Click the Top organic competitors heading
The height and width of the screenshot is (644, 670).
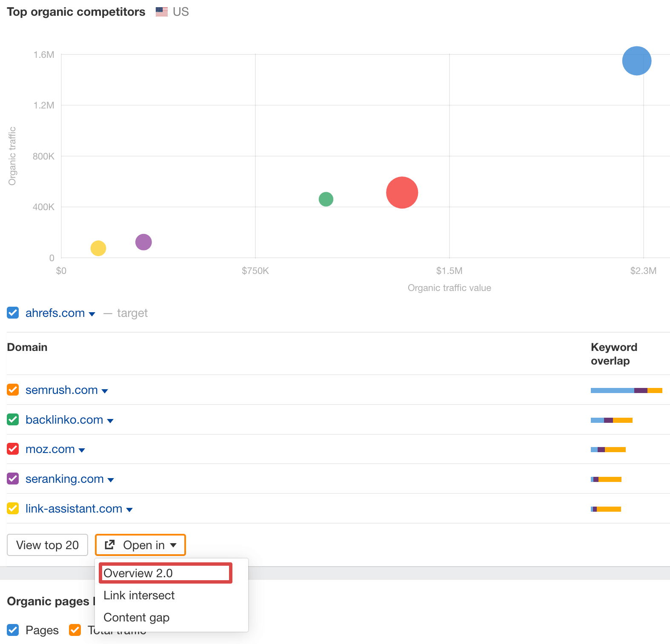coord(76,12)
